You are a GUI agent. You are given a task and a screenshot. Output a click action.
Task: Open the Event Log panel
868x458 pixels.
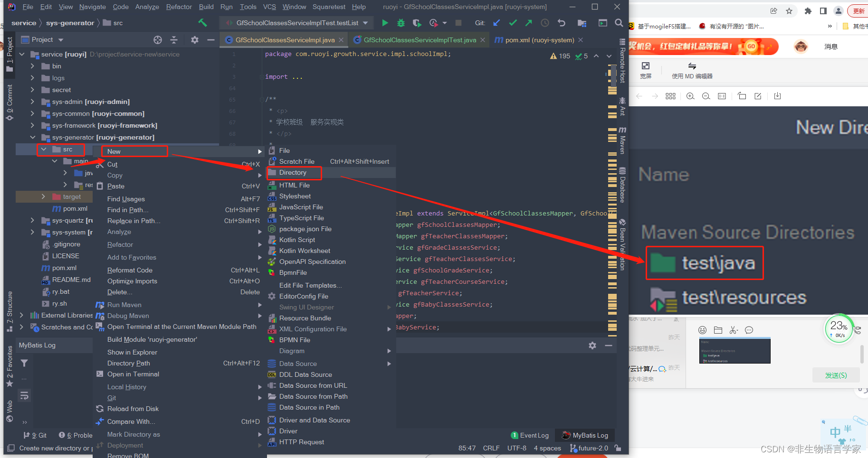[530, 435]
